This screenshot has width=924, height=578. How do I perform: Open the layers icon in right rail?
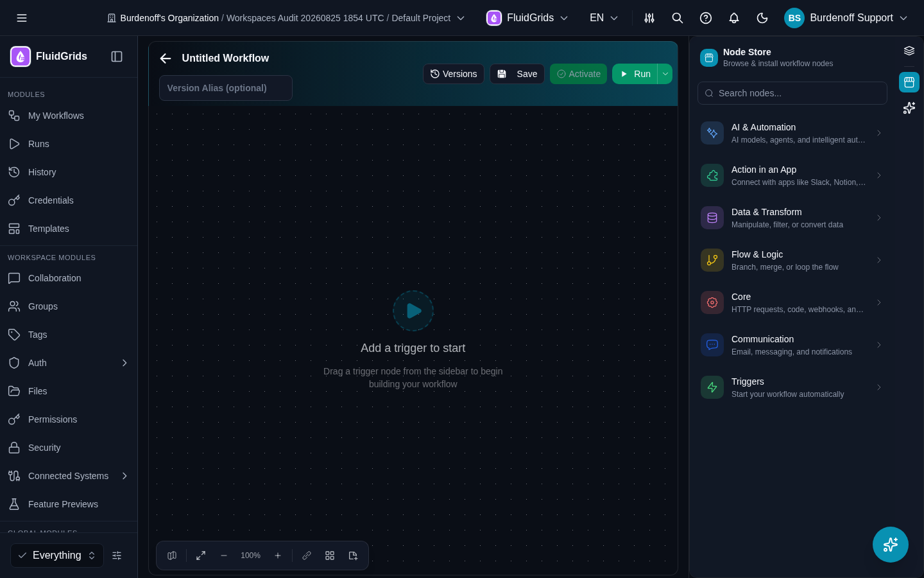(909, 51)
